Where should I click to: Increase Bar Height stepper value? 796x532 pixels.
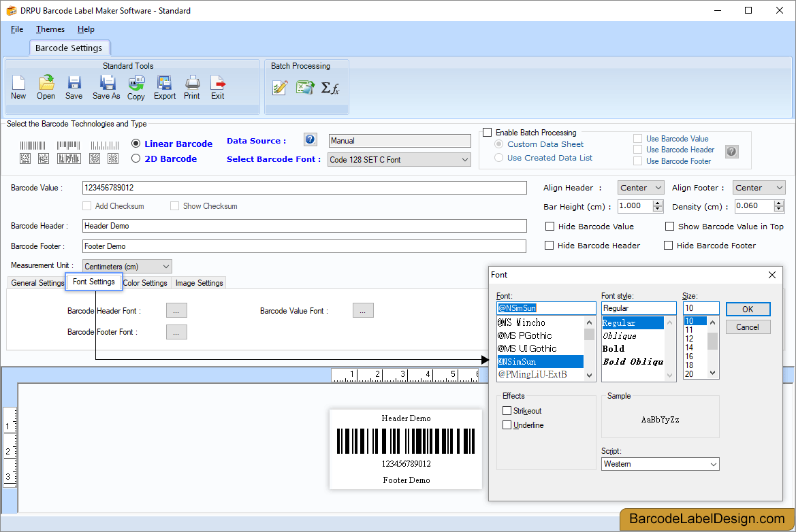[658, 203]
